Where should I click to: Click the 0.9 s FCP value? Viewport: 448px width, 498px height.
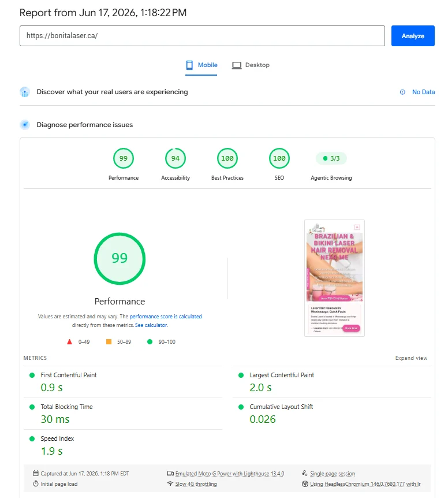click(52, 388)
